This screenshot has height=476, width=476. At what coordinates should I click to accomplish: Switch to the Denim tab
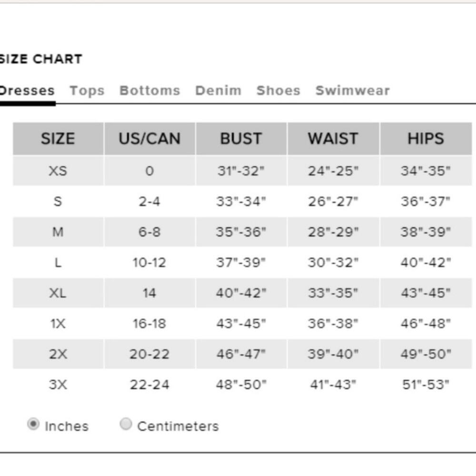click(x=218, y=90)
